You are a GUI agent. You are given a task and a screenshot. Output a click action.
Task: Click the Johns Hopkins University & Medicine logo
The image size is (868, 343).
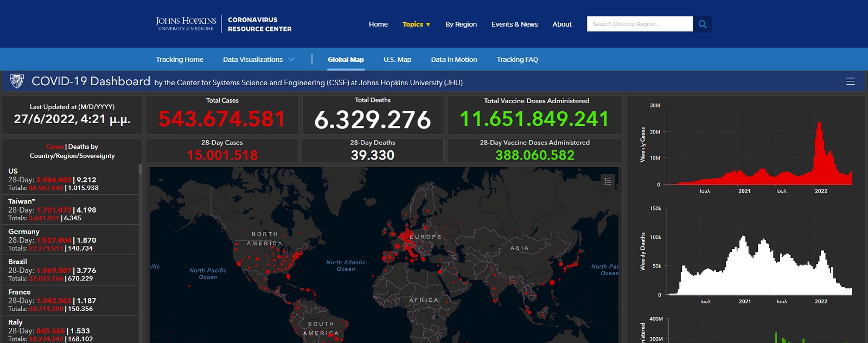click(186, 24)
